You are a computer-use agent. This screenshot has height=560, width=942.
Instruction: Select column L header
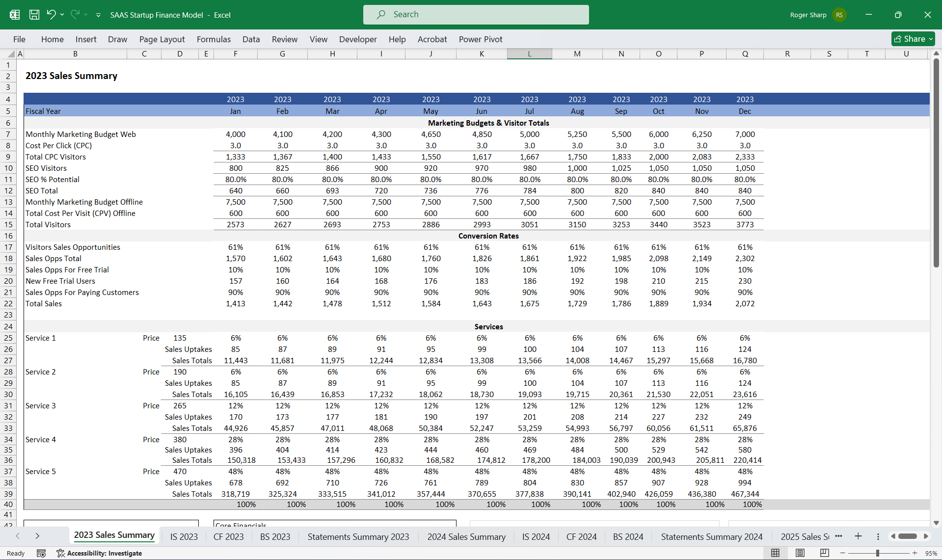click(x=529, y=54)
